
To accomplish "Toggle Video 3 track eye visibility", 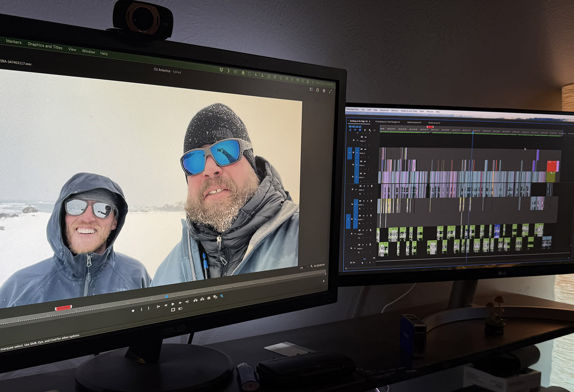I will coord(365,149).
